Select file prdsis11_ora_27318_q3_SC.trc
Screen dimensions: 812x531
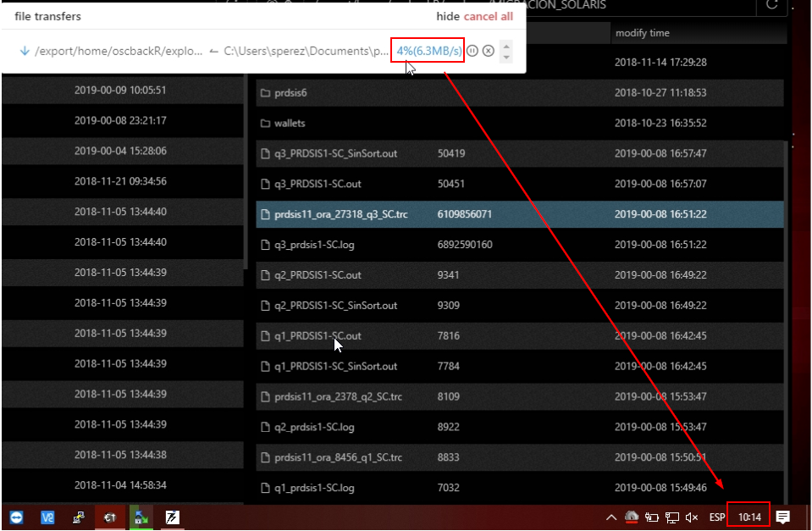pyautogui.click(x=519, y=214)
